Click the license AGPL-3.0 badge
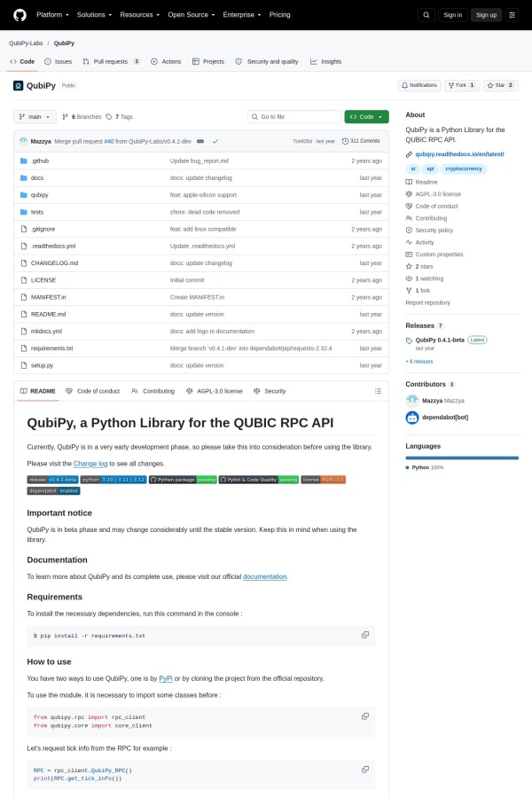 pyautogui.click(x=324, y=480)
